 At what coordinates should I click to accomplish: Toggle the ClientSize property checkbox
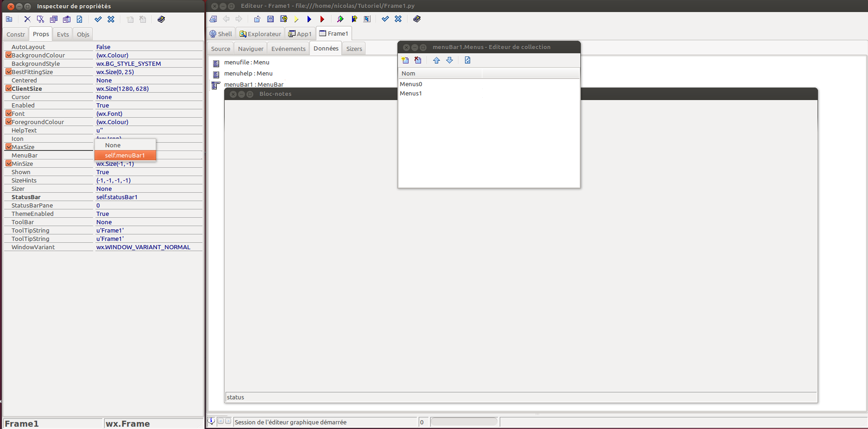tap(8, 88)
